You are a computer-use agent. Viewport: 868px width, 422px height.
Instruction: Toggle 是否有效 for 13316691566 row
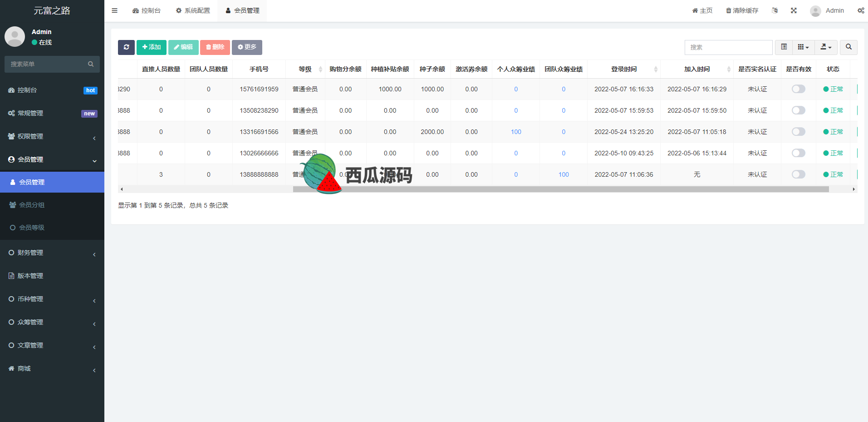(x=799, y=132)
